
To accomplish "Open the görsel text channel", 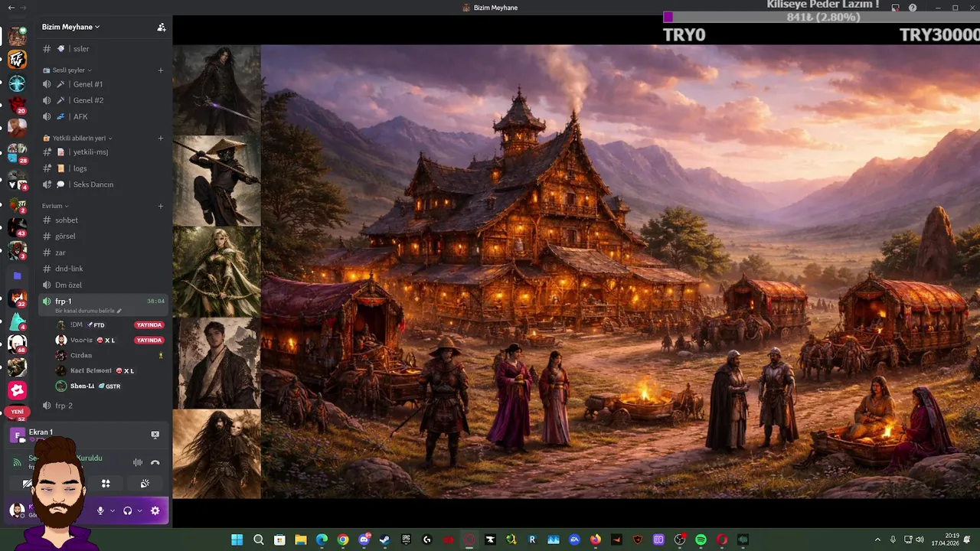I will pyautogui.click(x=103, y=236).
